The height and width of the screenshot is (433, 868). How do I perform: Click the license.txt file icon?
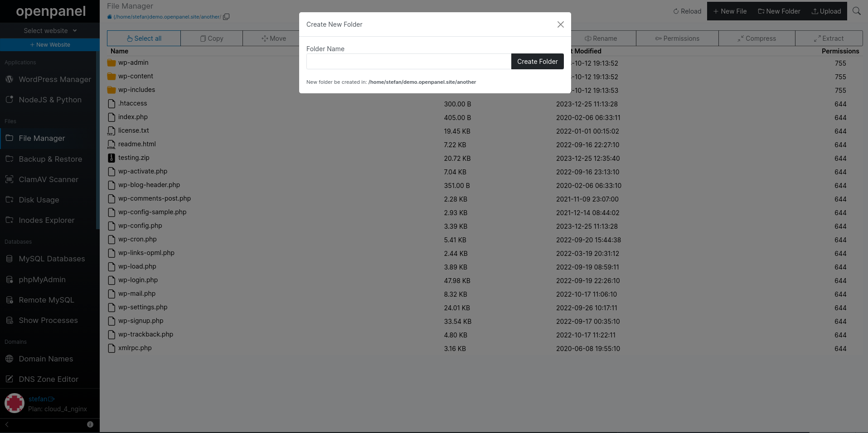coord(112,131)
